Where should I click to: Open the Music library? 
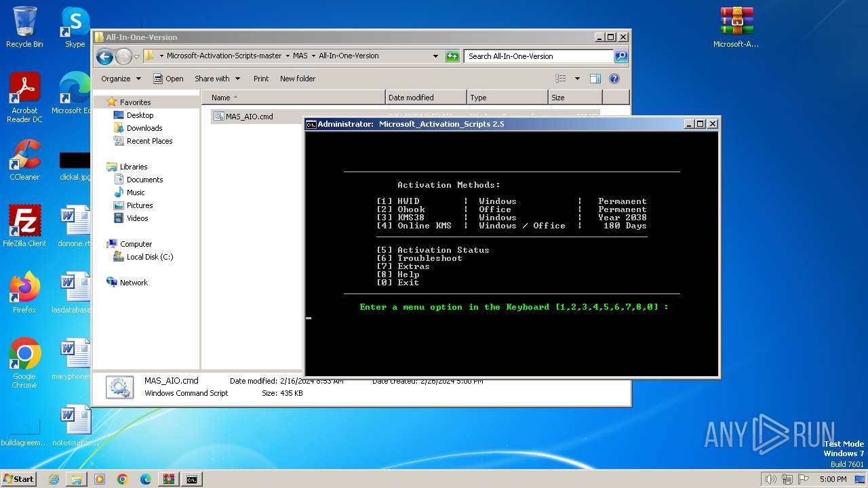point(136,192)
